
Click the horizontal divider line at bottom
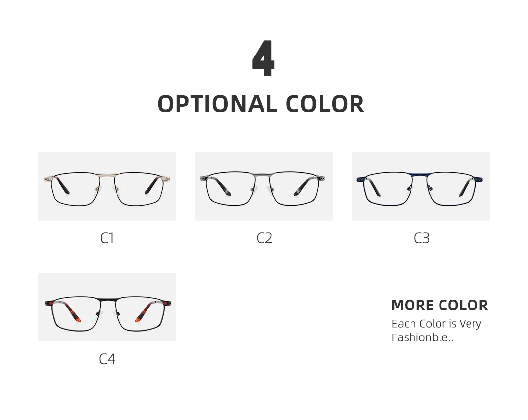(264, 404)
